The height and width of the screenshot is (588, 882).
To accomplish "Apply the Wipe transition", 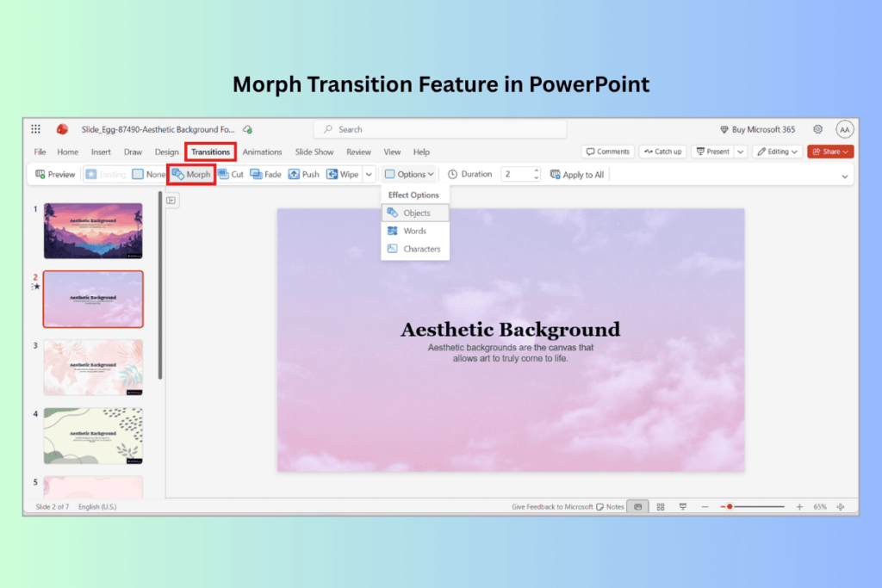I will click(343, 174).
